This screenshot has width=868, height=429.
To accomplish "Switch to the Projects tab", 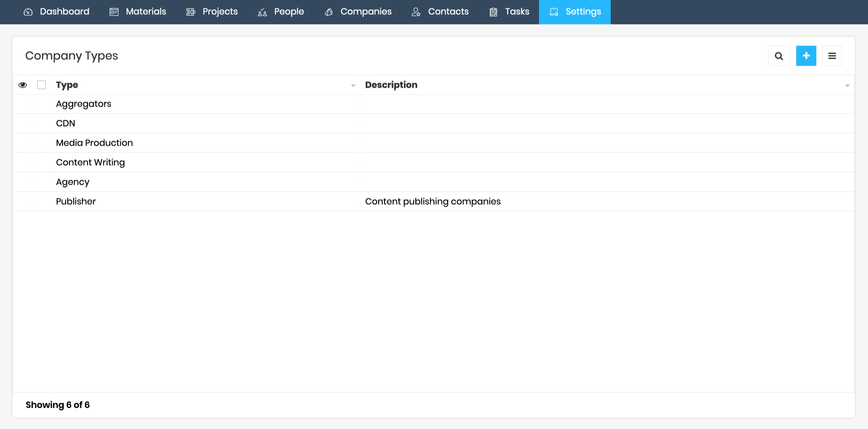I will [212, 12].
